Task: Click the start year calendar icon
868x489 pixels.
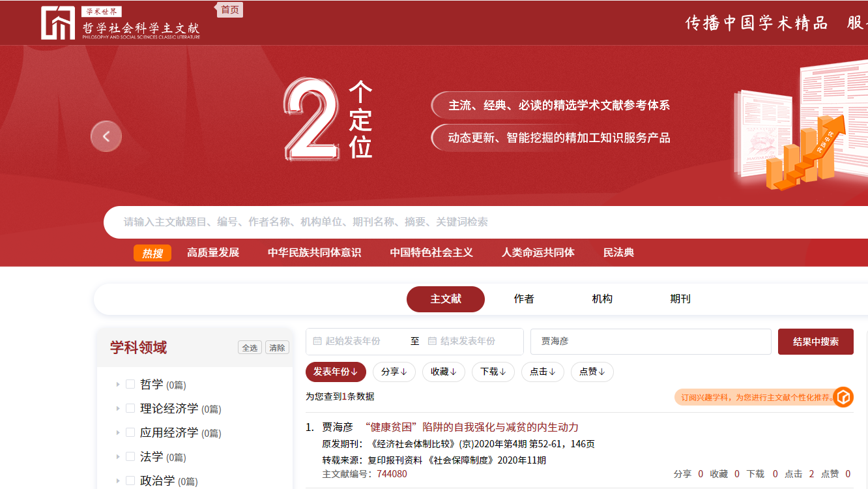Action: (317, 341)
